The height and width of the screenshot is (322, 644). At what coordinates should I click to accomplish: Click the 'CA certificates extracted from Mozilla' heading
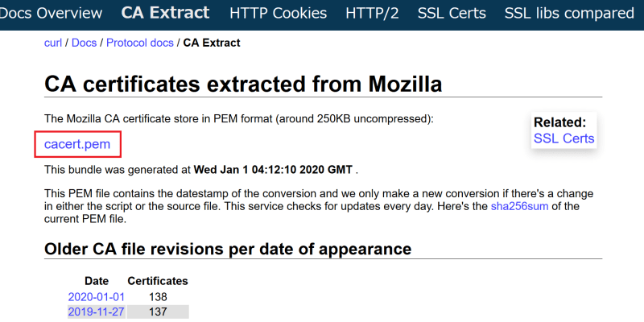click(x=243, y=84)
